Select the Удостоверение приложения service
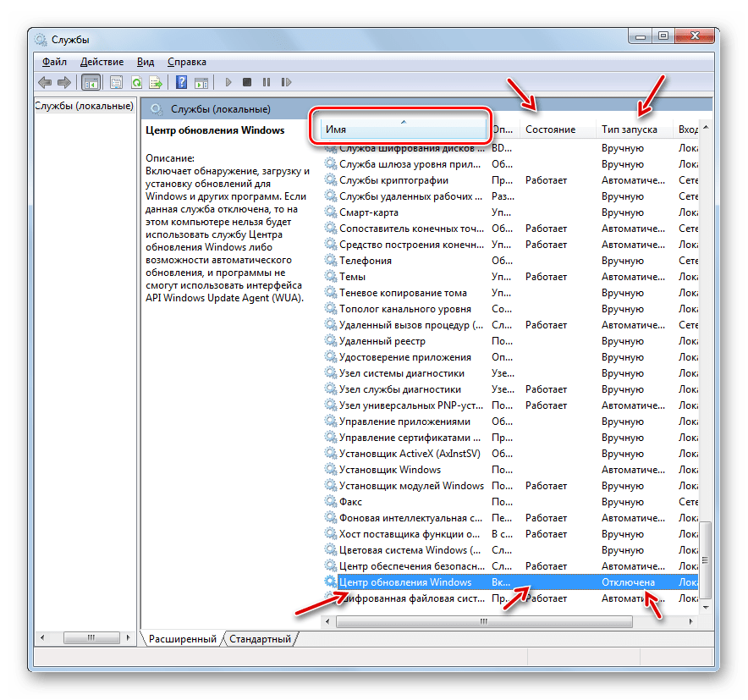Image resolution: width=748 pixels, height=700 pixels. click(511, 357)
